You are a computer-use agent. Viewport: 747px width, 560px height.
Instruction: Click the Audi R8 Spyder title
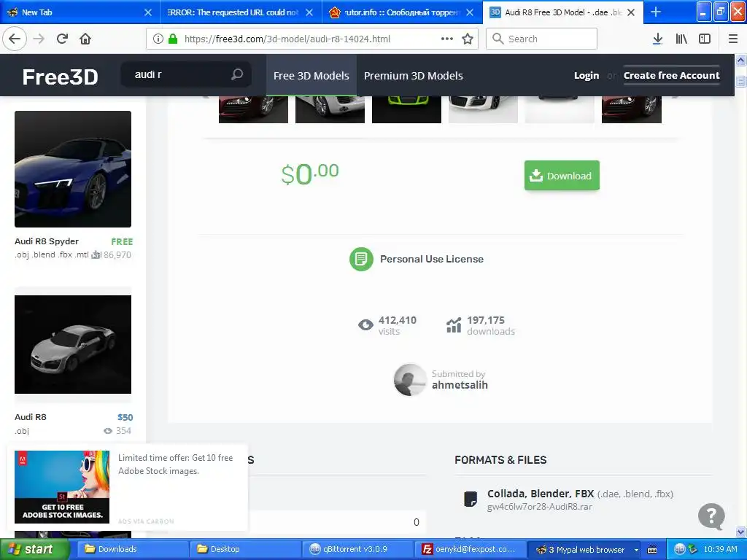tap(47, 241)
